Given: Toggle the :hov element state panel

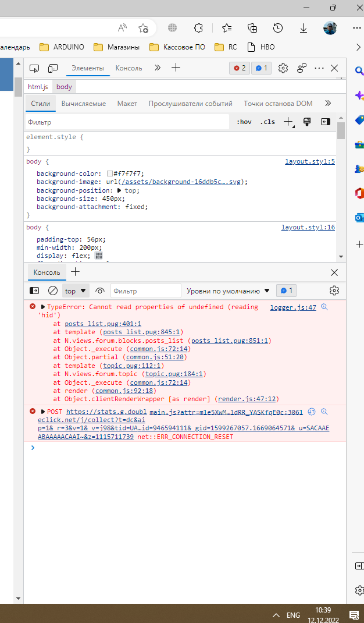Looking at the screenshot, I should [x=244, y=122].
